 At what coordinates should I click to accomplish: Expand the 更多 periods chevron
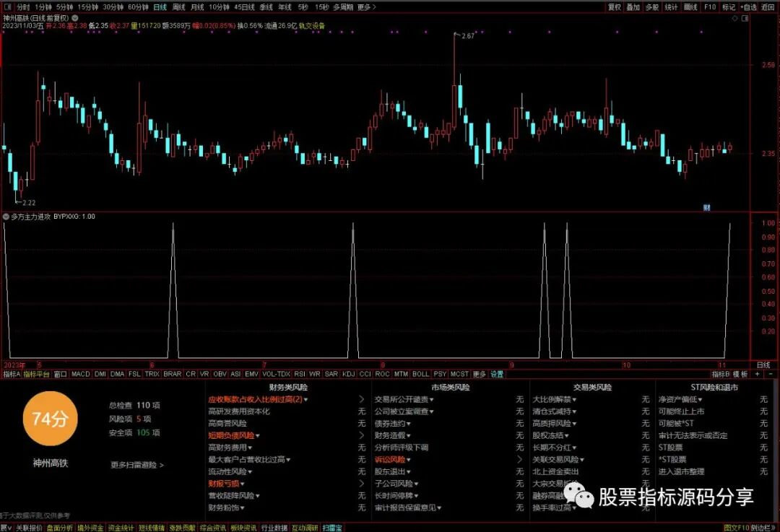tap(374, 7)
